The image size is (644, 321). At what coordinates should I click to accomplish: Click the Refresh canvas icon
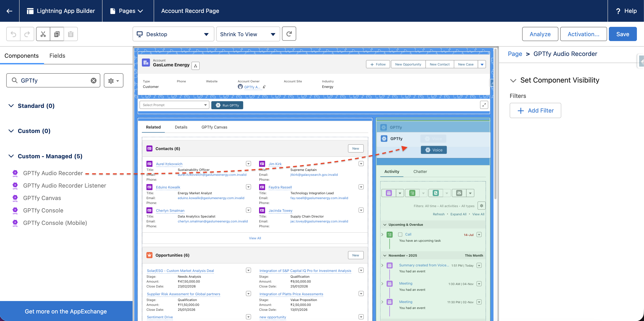coord(289,34)
